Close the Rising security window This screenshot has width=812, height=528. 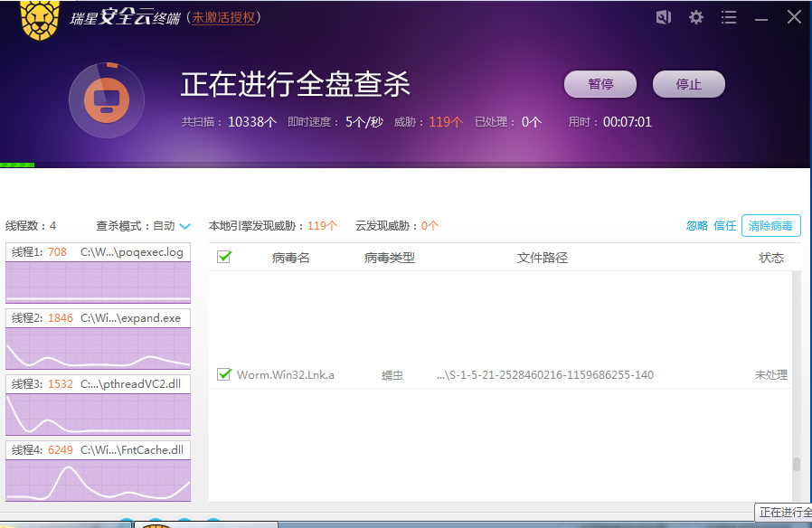click(794, 17)
